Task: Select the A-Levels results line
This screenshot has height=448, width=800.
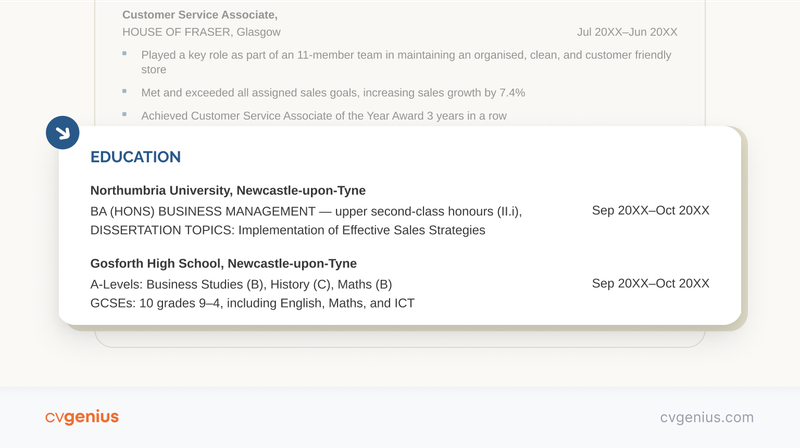Action: [241, 284]
